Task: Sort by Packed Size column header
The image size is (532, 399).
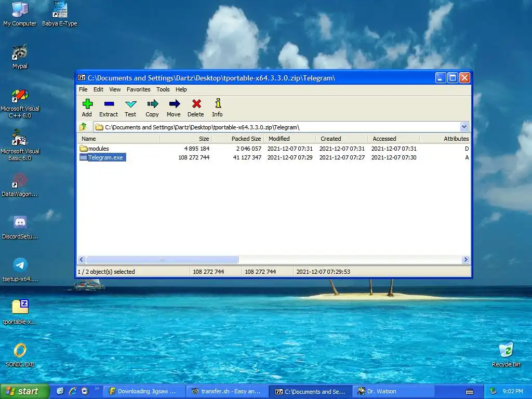Action: [x=238, y=138]
